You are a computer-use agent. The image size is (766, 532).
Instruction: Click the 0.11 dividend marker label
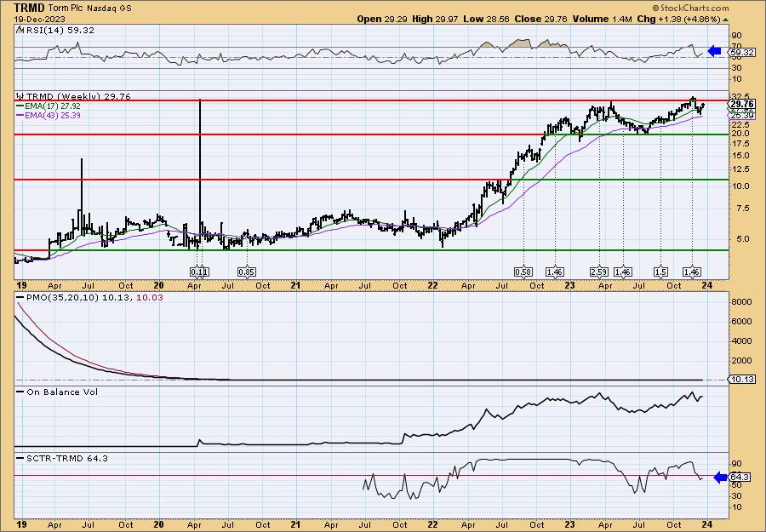coord(199,272)
